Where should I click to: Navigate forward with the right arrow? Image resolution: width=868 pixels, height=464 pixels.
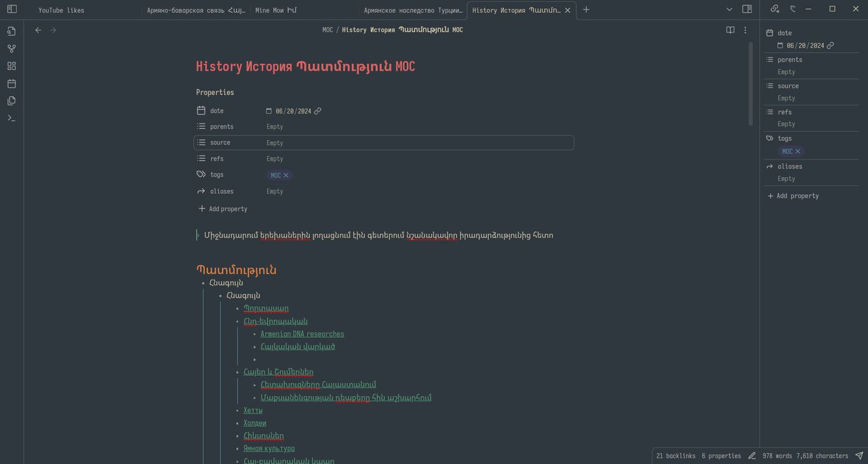coord(54,30)
